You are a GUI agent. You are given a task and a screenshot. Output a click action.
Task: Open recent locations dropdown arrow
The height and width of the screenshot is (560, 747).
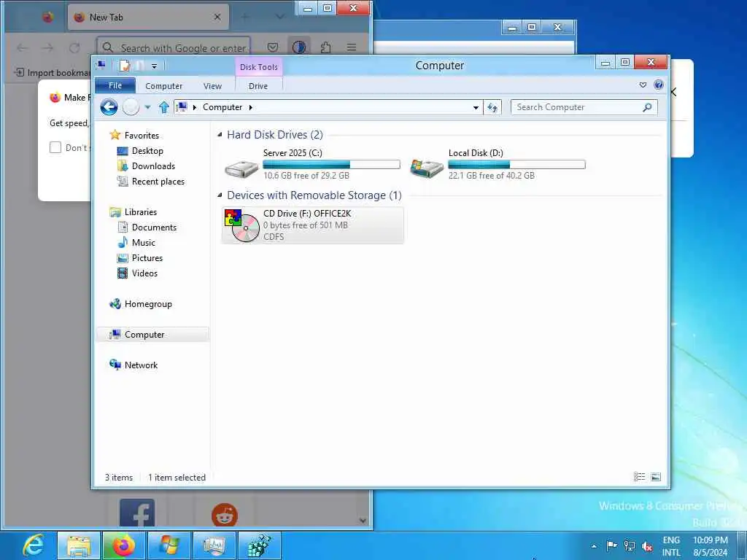(147, 107)
